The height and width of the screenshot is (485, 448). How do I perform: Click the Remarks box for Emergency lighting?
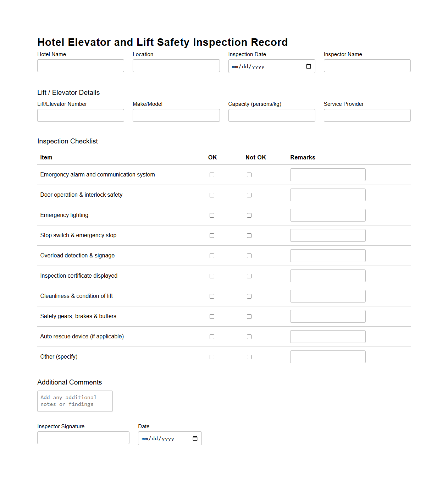(x=327, y=215)
